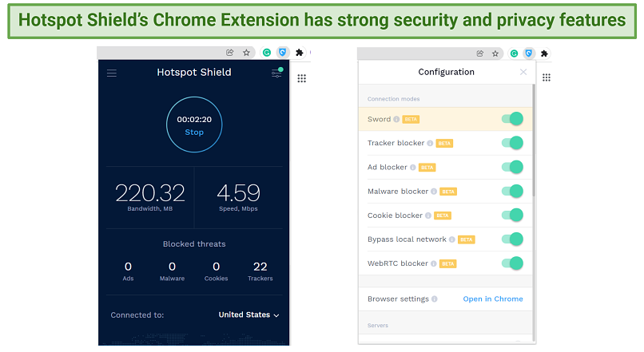
Task: Stop the VPN connection timer button
Action: 194,125
